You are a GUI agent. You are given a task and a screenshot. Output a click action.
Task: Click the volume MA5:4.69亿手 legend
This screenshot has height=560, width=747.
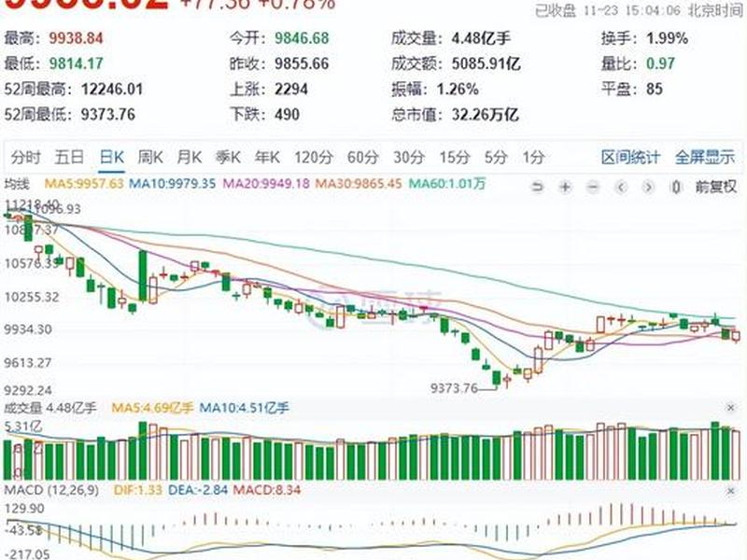coord(152,408)
